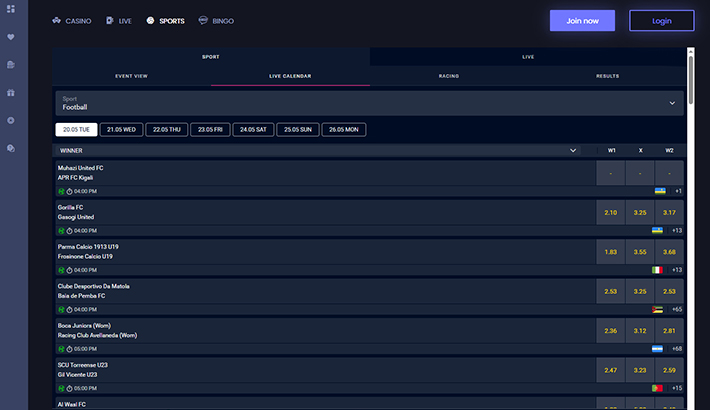Click the gift promotions icon in sidebar

(x=11, y=93)
